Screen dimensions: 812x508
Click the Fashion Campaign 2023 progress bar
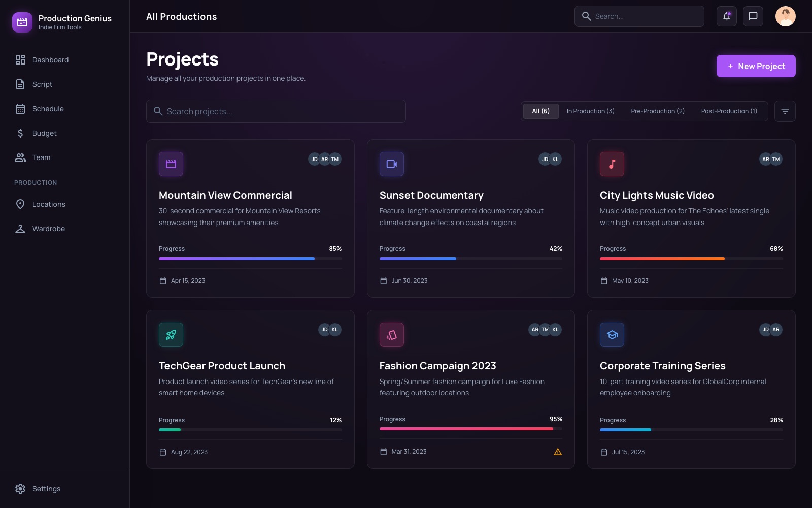coord(471,429)
